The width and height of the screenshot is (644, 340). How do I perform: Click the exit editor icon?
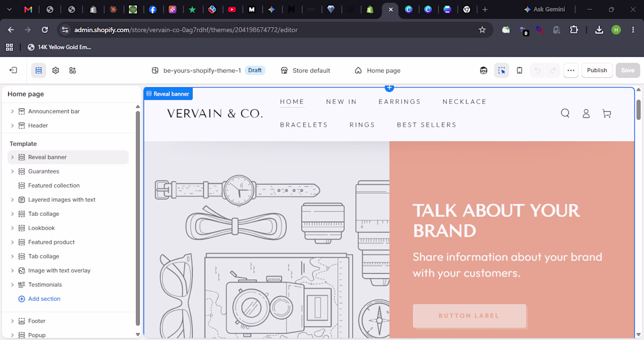coord(13,70)
